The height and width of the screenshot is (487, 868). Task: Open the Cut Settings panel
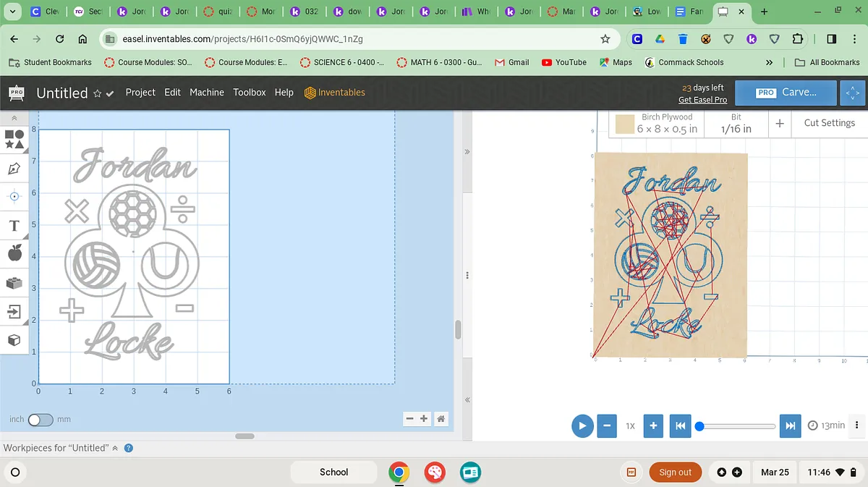point(829,123)
